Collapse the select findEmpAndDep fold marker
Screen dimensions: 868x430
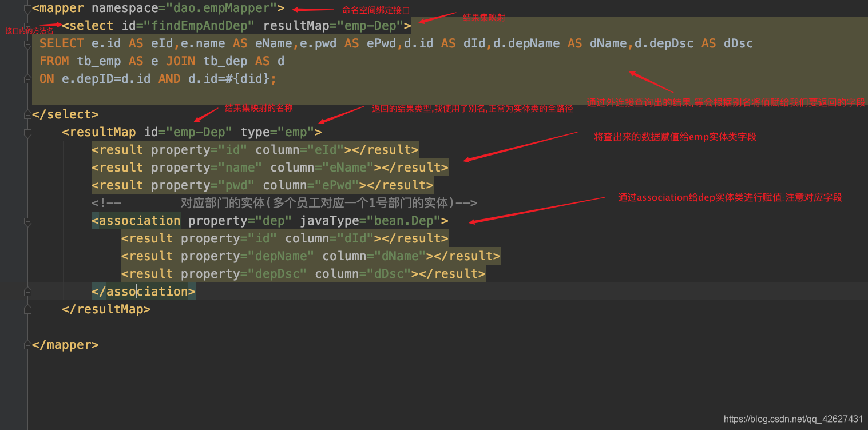[x=27, y=26]
